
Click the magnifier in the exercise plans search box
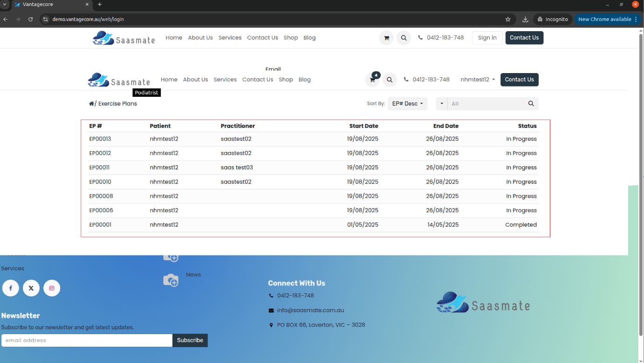pyautogui.click(x=531, y=104)
